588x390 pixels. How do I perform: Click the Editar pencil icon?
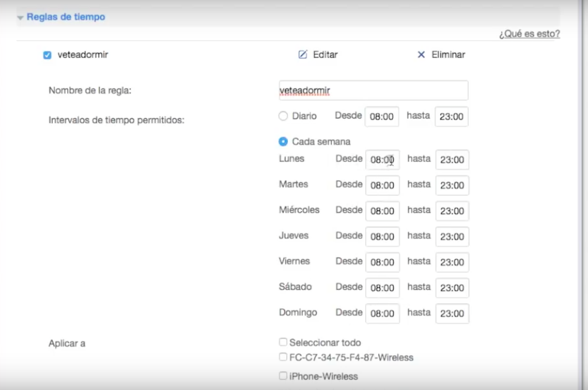click(x=303, y=54)
